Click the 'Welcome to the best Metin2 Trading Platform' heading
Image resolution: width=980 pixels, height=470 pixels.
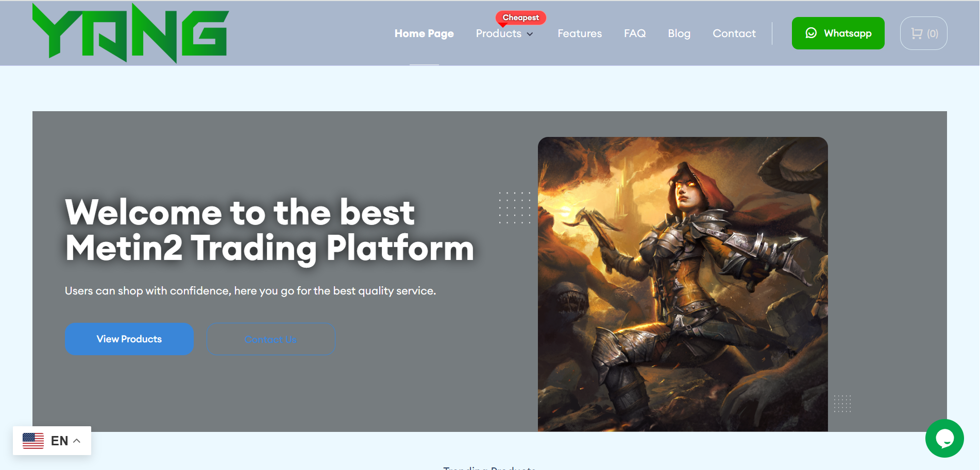tap(269, 230)
